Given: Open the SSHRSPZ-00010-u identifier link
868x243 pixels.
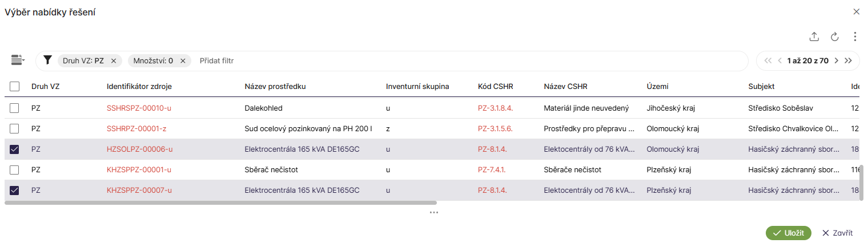Looking at the screenshot, I should [x=139, y=108].
